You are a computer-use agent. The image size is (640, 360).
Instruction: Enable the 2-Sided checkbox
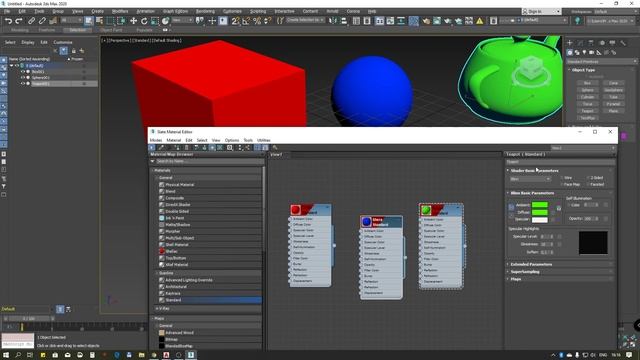point(588,178)
